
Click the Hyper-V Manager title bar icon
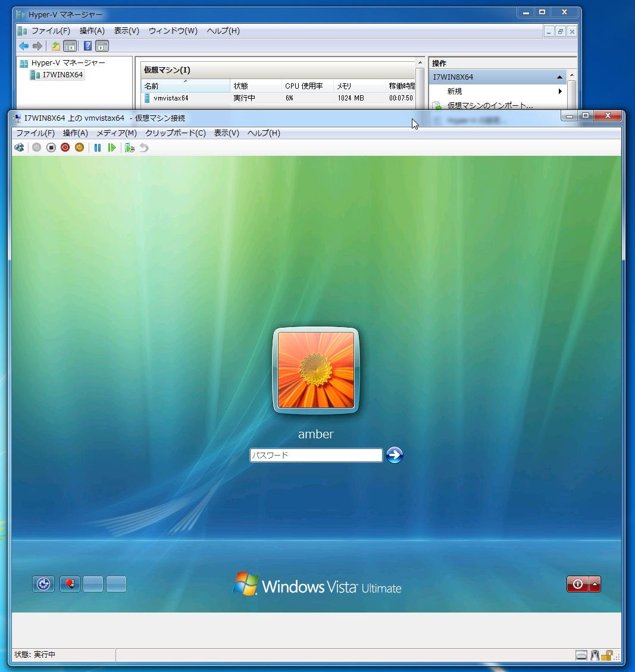21,15
